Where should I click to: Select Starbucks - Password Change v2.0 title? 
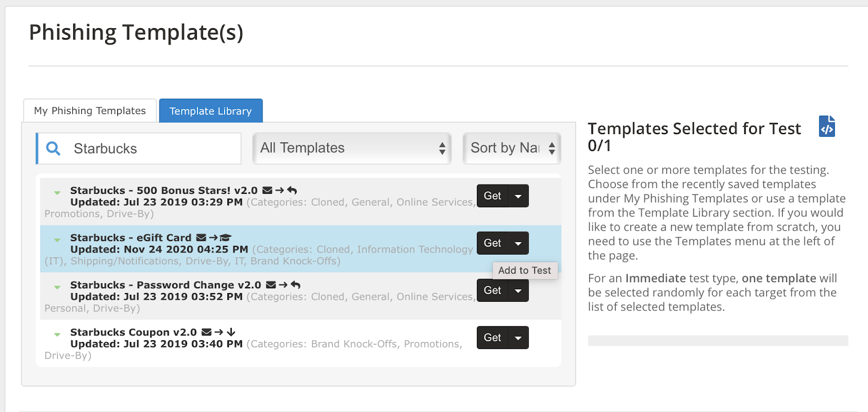(x=165, y=285)
